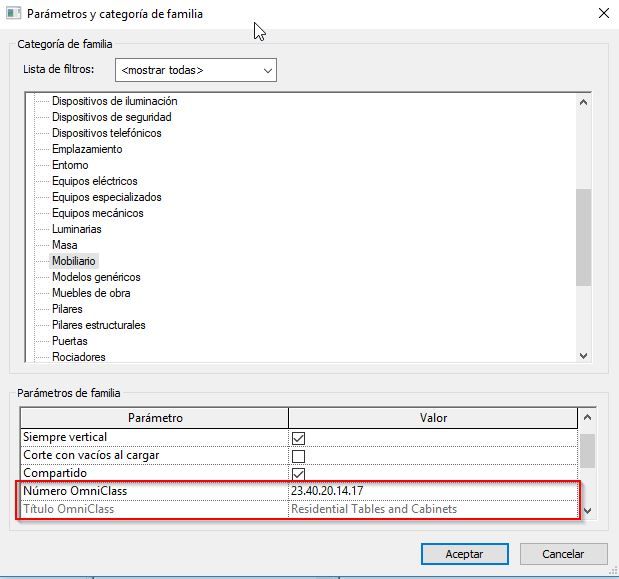
Task: Choose the Pilares category
Action: (x=67, y=309)
